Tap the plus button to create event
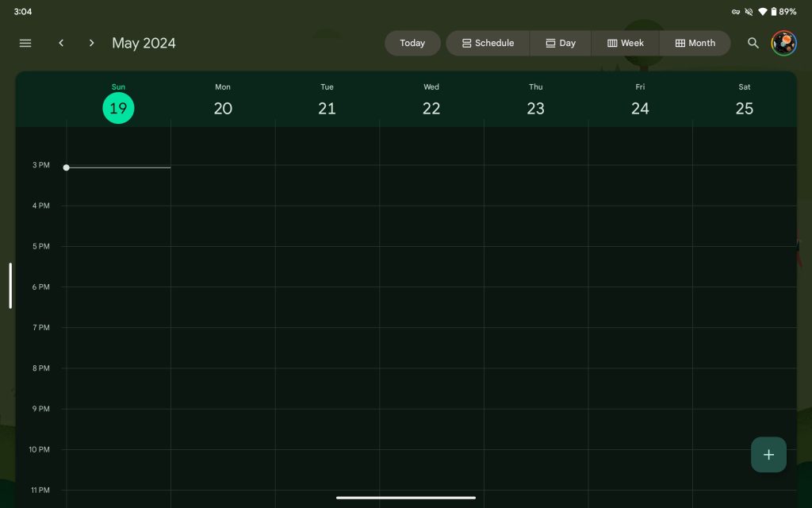812x508 pixels. tap(768, 455)
